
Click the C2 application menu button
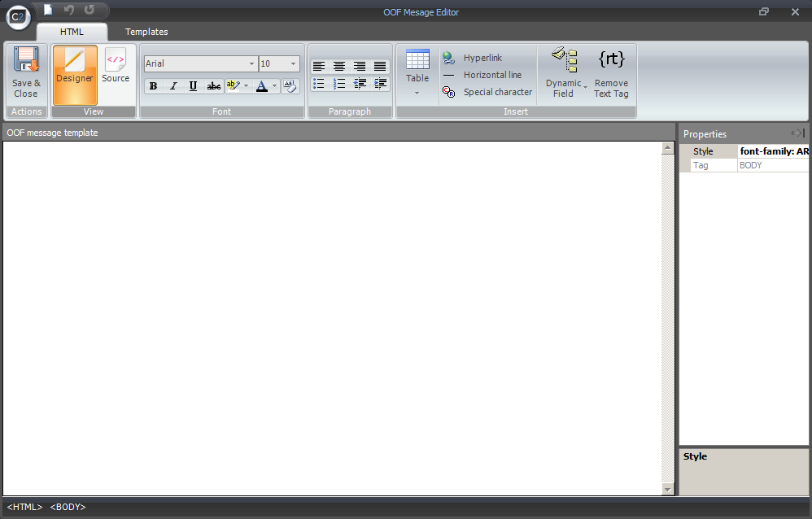tap(18, 16)
